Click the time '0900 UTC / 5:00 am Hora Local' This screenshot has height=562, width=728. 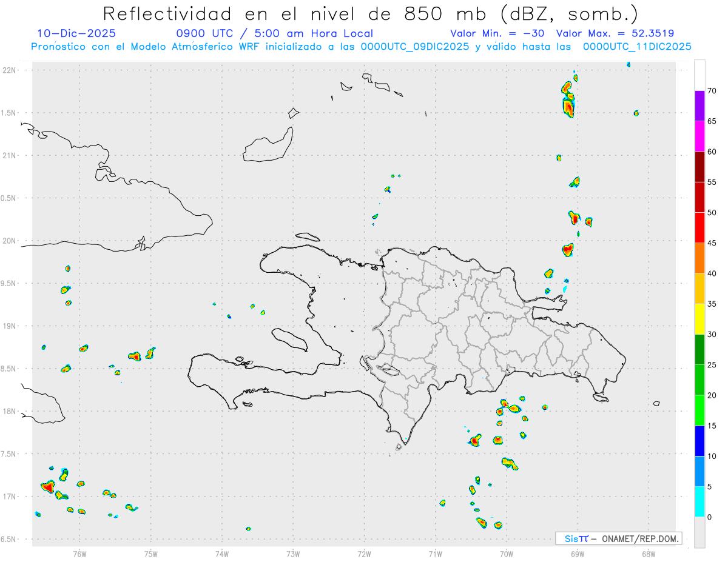[x=275, y=33]
